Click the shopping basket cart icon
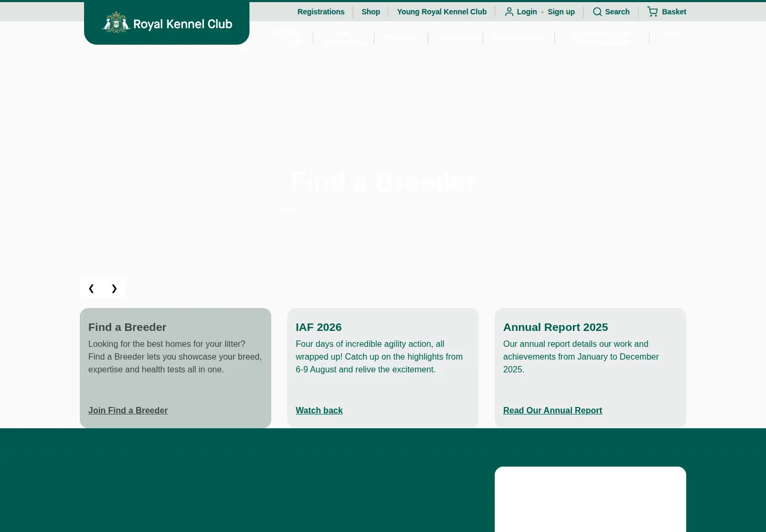Screen dimensions: 766x532 (x=653, y=12)
